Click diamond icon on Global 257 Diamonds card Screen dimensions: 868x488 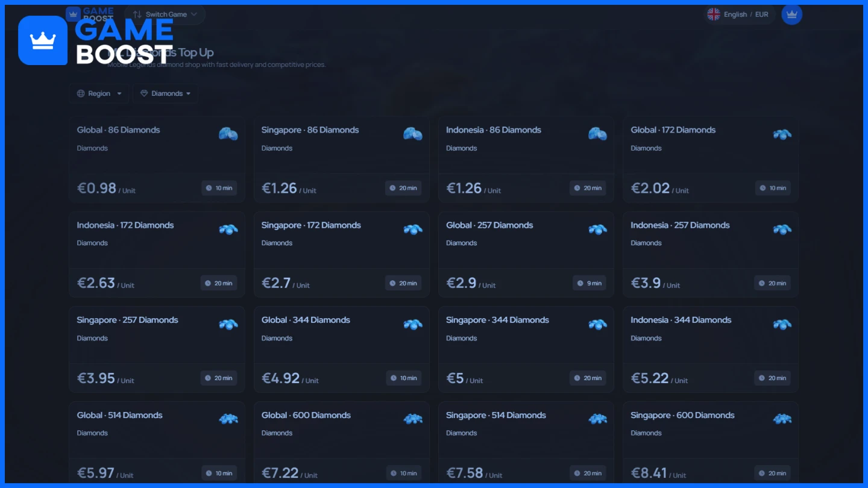[597, 229]
